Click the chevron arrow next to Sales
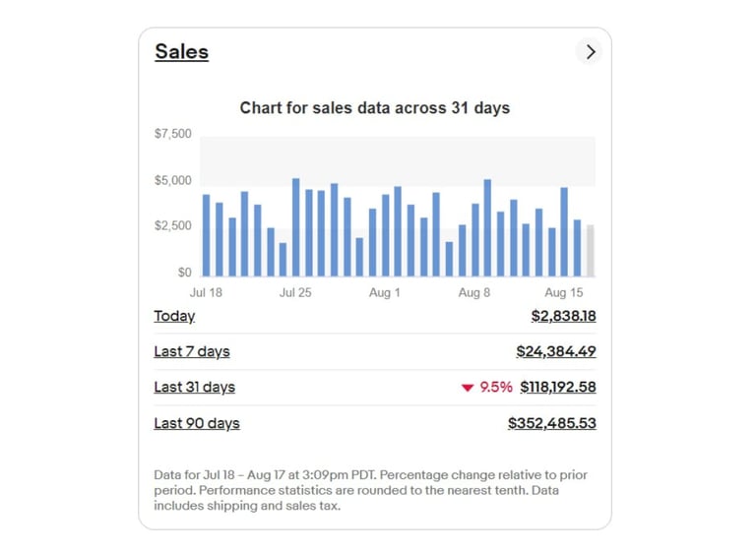The height and width of the screenshot is (553, 756). 590,52
